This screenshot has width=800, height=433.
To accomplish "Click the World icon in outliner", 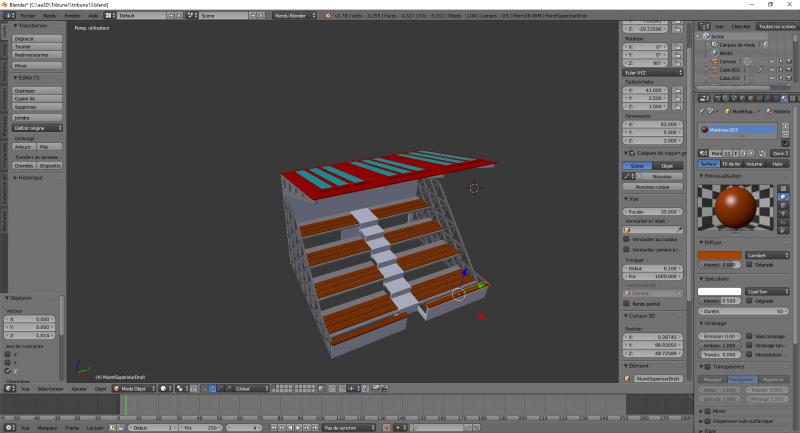I will (713, 53).
